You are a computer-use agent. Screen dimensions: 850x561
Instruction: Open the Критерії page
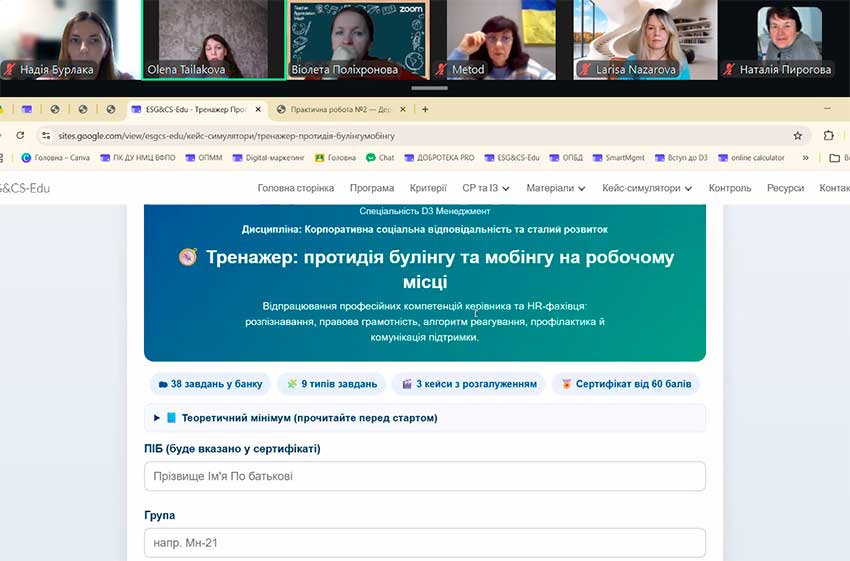tap(428, 188)
